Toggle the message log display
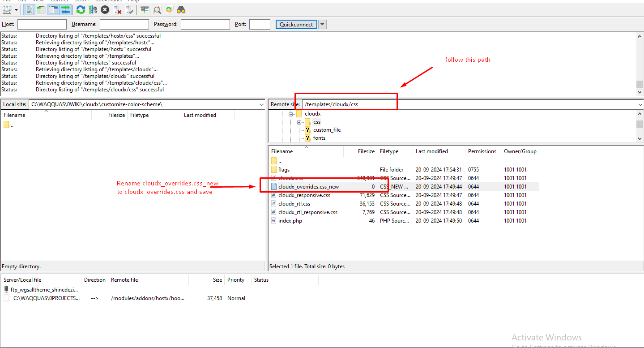Viewport: 644px width, 348px height. point(30,9)
